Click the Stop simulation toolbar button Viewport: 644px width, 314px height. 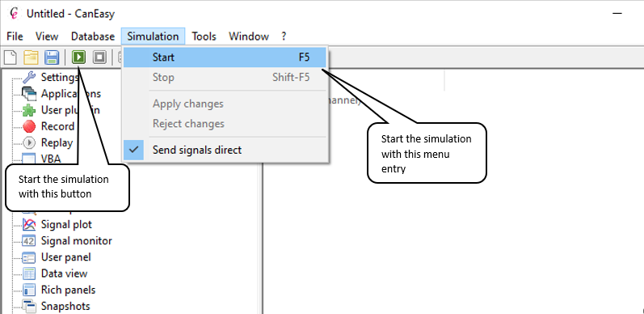point(99,57)
